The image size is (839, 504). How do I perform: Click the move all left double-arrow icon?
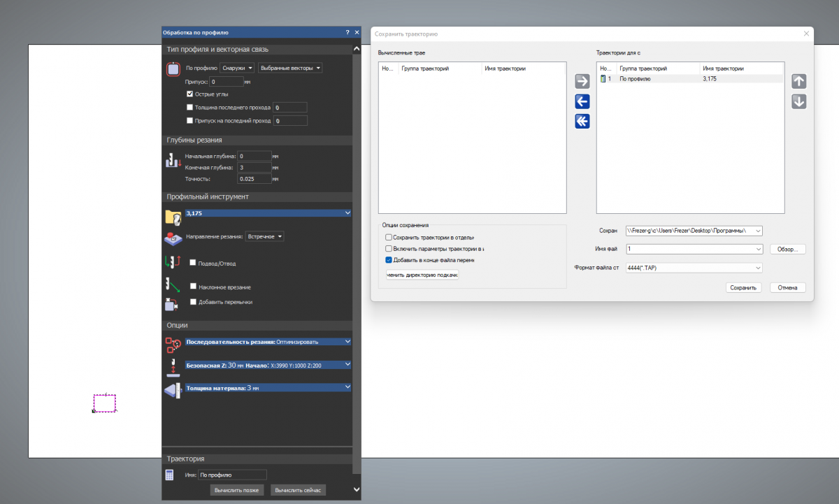582,122
